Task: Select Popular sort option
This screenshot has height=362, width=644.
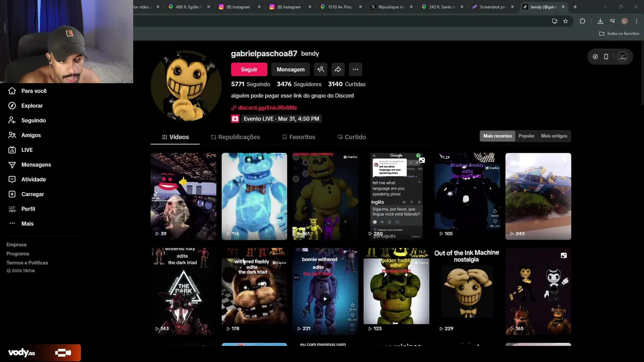Action: (526, 136)
